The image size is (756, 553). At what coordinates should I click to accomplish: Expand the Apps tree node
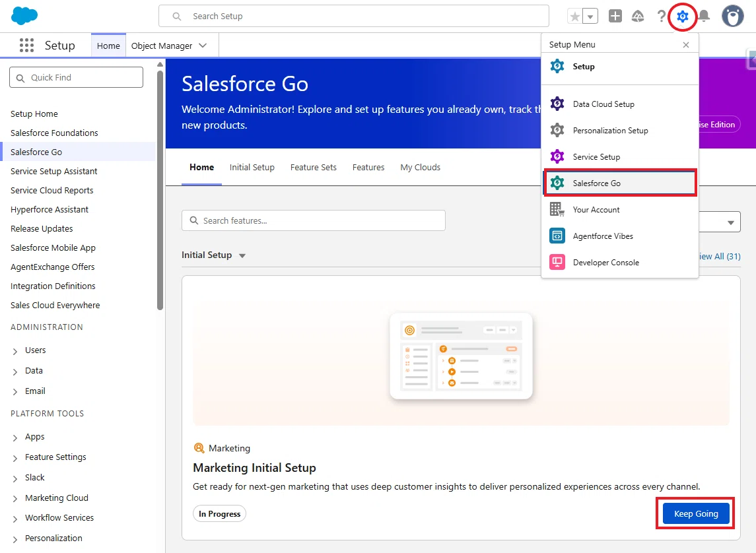15,438
